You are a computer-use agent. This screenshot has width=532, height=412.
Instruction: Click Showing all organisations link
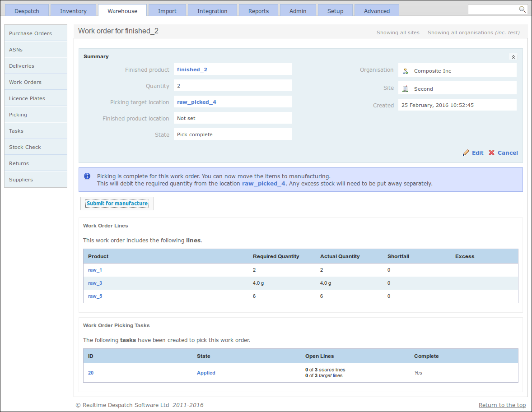coord(474,32)
